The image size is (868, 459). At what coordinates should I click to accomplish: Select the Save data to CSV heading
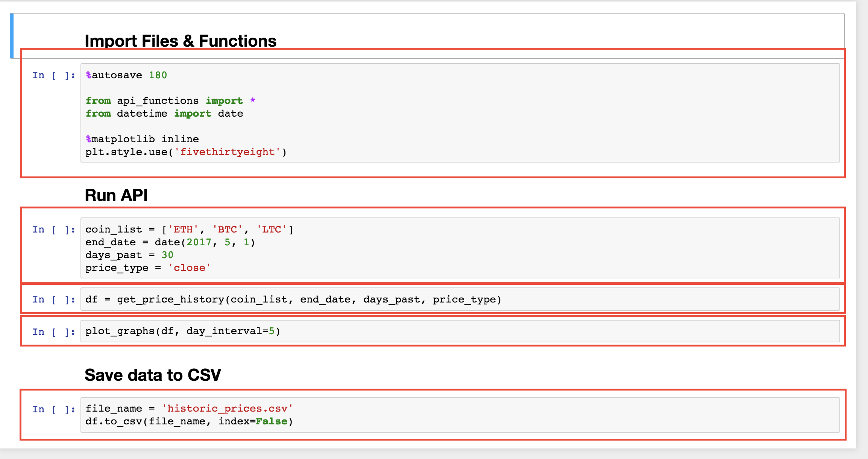(x=153, y=375)
